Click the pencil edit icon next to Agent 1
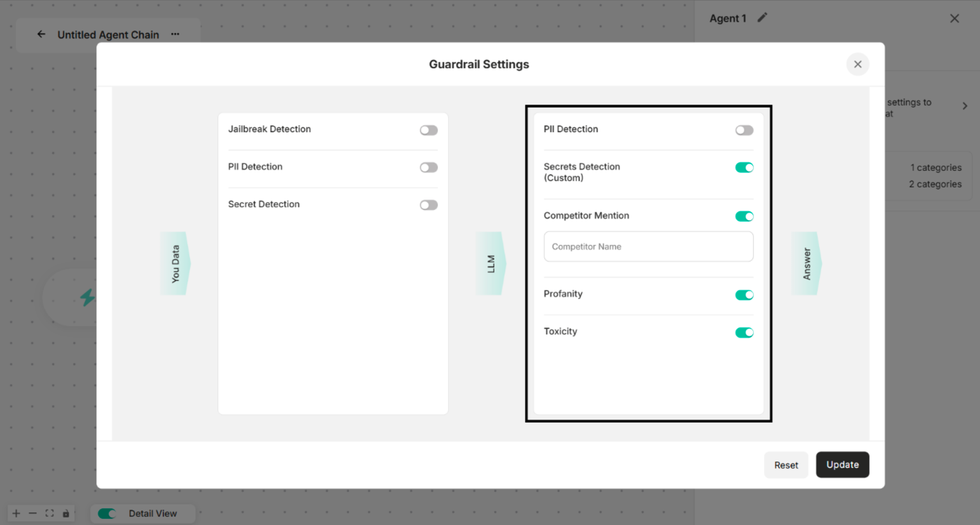This screenshot has height=525, width=980. (x=762, y=18)
